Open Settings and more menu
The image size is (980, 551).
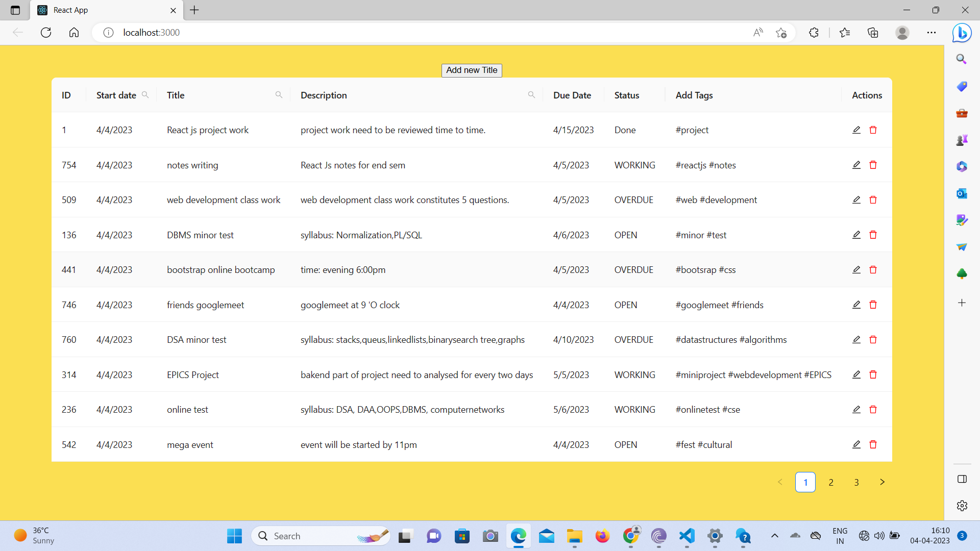(932, 32)
